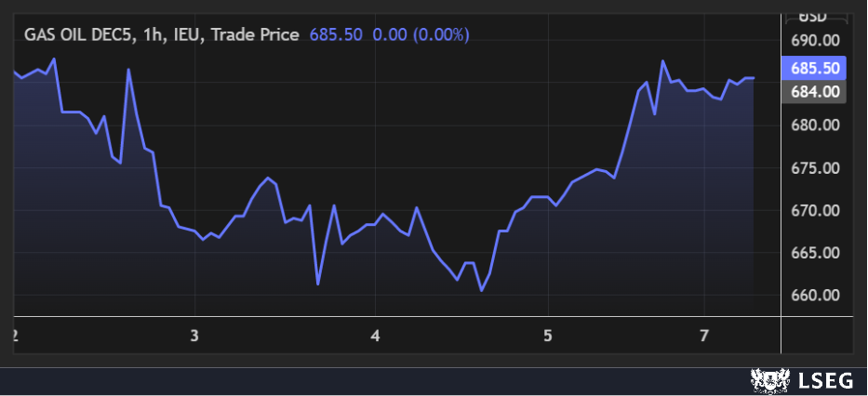Click the 670.00 price axis label
The height and width of the screenshot is (396, 868).
(816, 211)
